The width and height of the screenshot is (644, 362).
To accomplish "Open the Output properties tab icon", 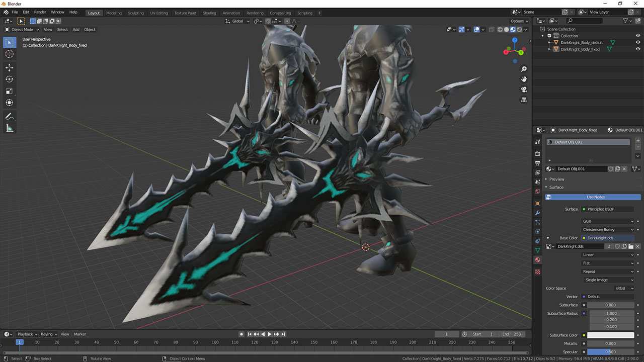I will tap(537, 163).
